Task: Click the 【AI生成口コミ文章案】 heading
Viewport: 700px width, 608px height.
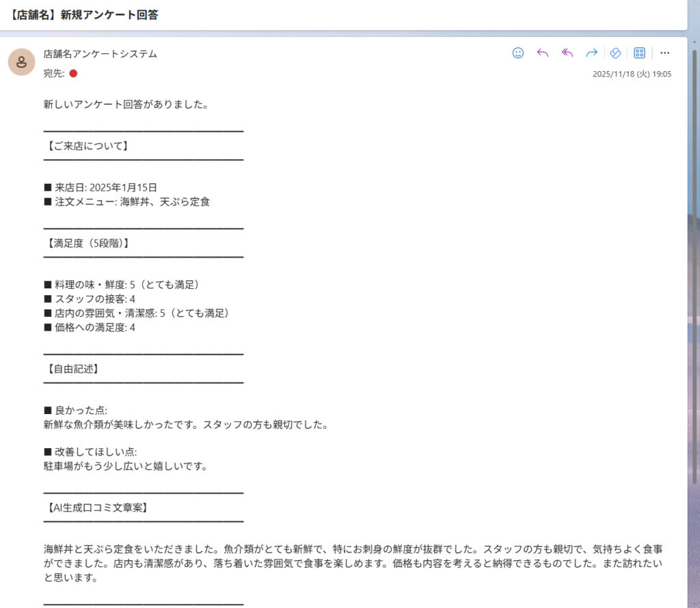Action: pyautogui.click(x=97, y=508)
